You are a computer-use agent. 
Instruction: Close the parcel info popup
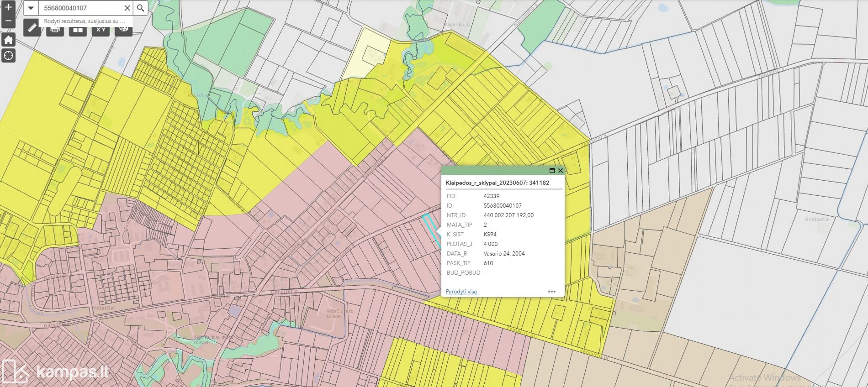click(x=561, y=171)
